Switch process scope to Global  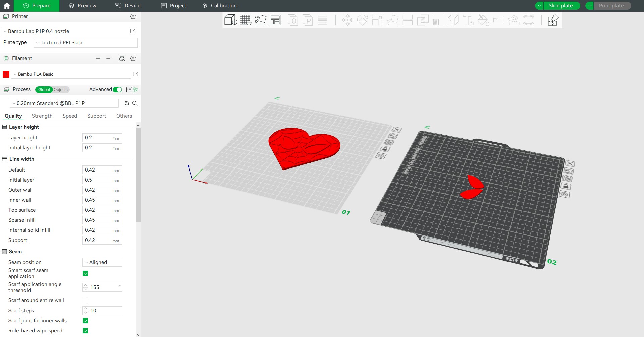tap(44, 90)
